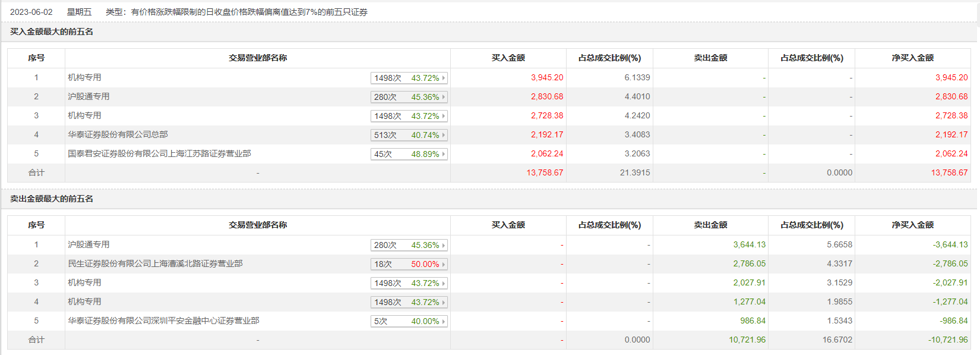Viewport: 980px width, 355px height.
Task: Select the date 2023-06-02
Action: (31, 12)
